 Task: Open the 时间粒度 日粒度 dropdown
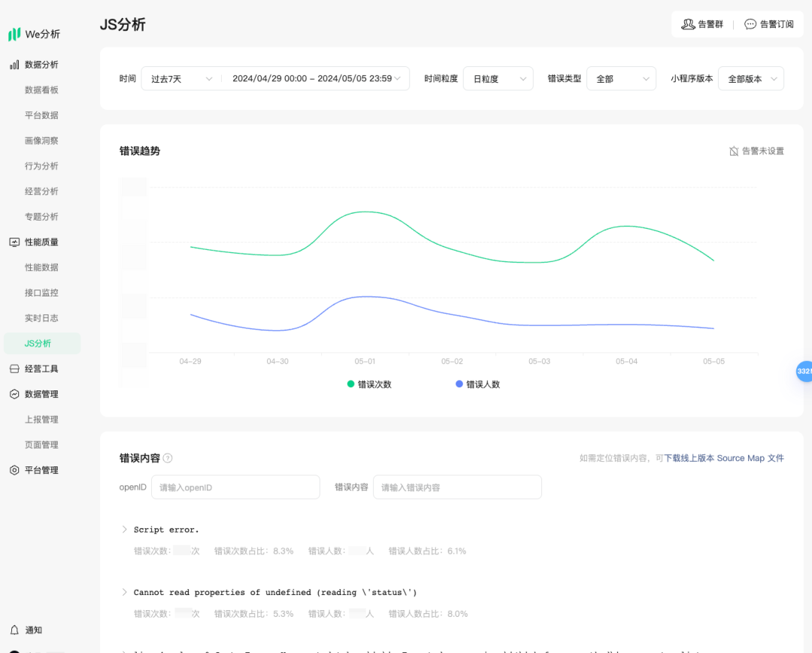click(x=498, y=79)
